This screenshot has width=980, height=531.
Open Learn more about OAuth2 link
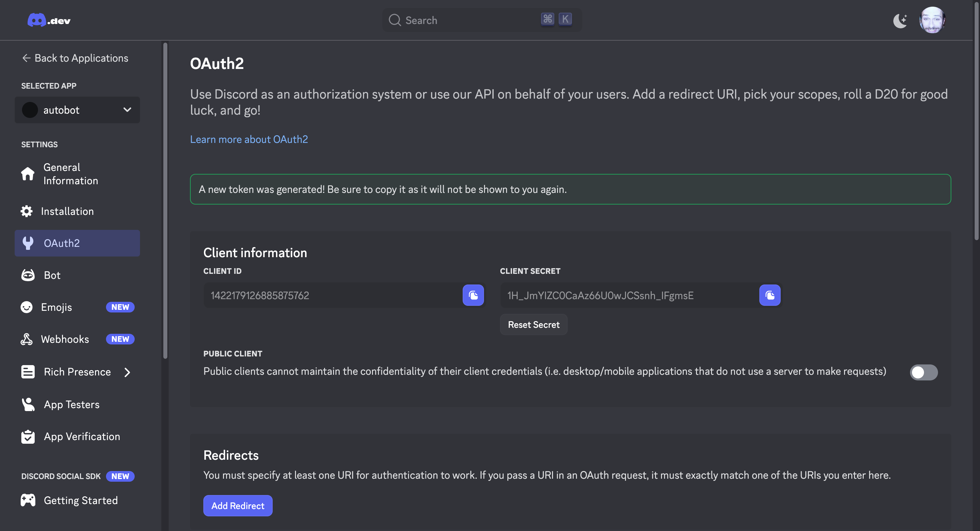(x=249, y=139)
